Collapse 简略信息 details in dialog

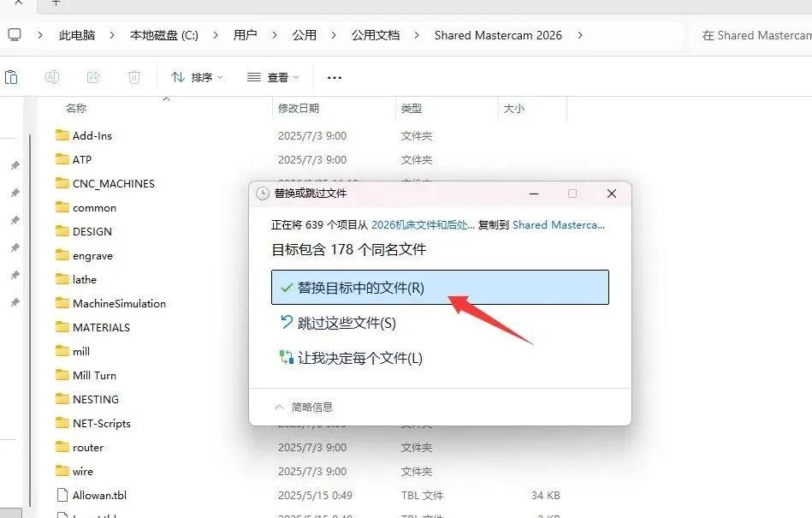(304, 408)
